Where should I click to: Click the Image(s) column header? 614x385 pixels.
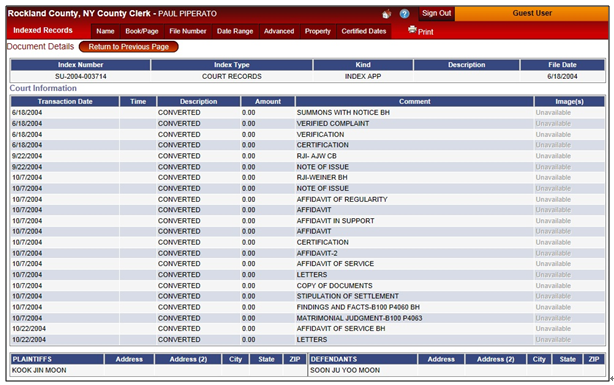click(569, 102)
